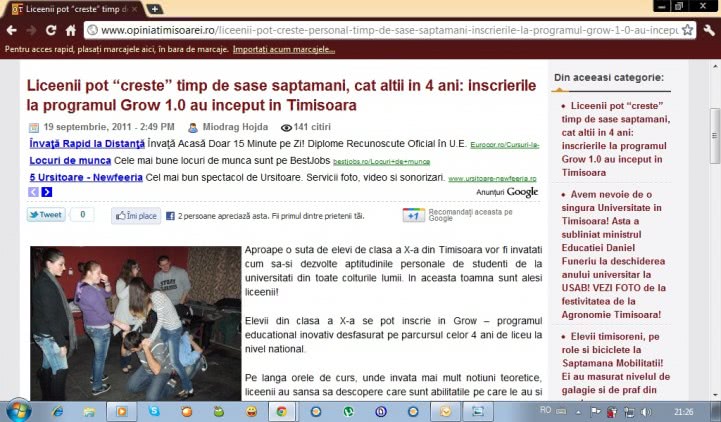Image resolution: width=721 pixels, height=422 pixels.
Task: Click next ads arrow button
Action: pyautogui.click(x=46, y=192)
